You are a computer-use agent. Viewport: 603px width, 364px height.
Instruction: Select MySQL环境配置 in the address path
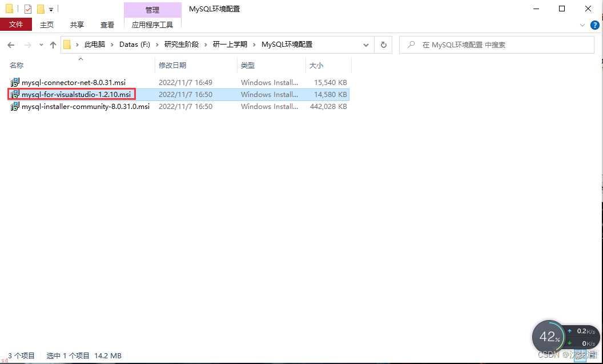287,45
